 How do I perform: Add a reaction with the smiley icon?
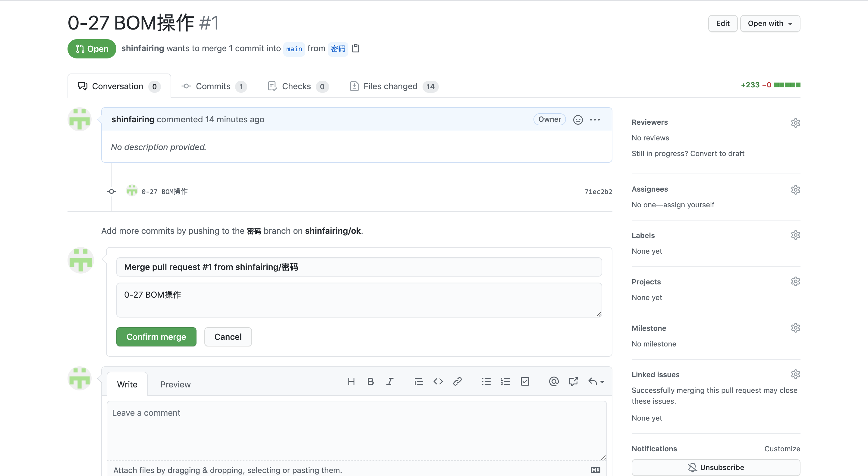(x=578, y=120)
